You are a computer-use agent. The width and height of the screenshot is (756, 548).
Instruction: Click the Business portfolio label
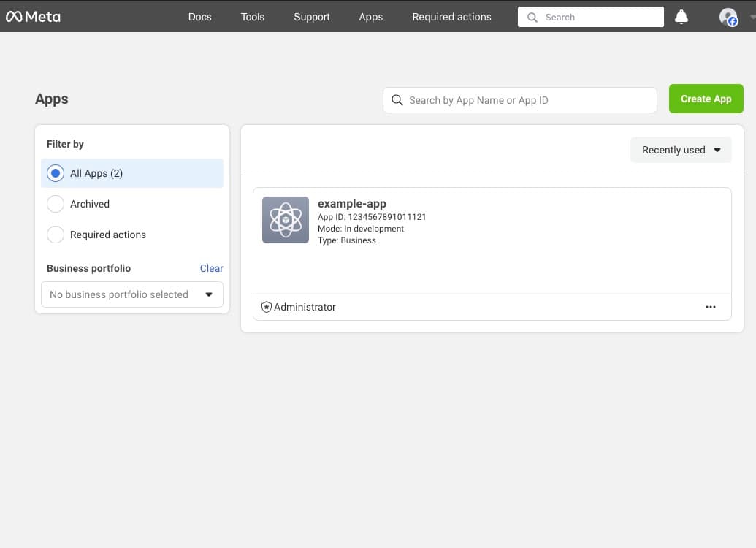pos(88,268)
